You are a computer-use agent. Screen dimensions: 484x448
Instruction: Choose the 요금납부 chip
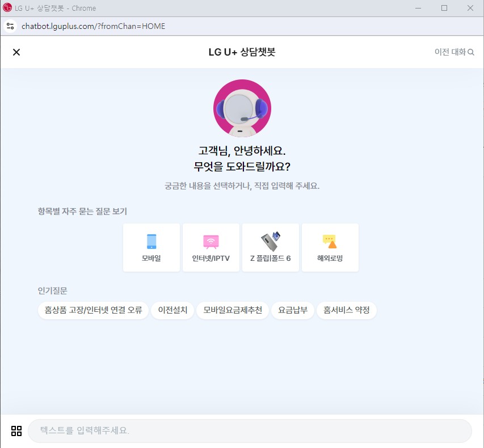pos(293,310)
